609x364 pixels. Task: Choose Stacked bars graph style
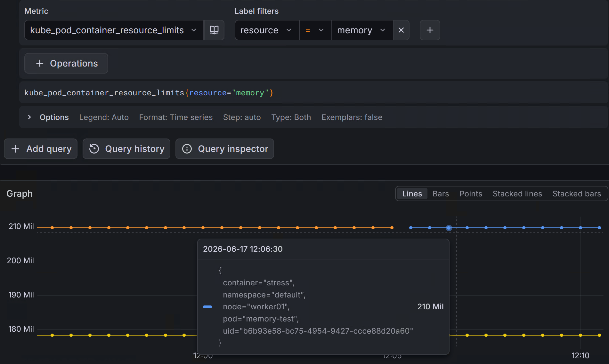click(x=577, y=194)
